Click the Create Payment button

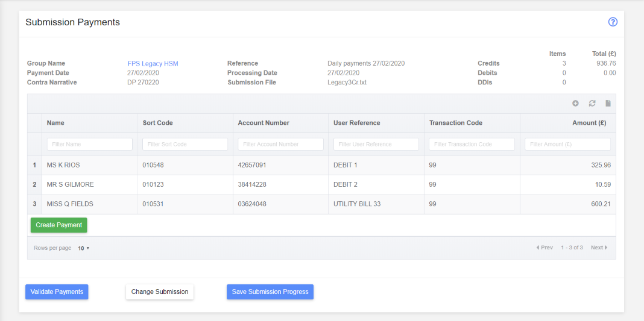(x=58, y=225)
